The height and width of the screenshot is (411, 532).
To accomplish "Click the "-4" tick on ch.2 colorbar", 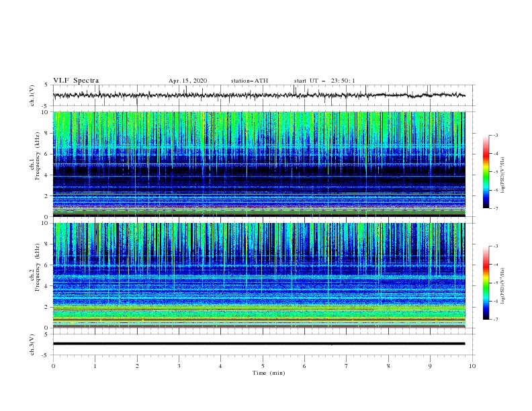I will click(496, 265).
